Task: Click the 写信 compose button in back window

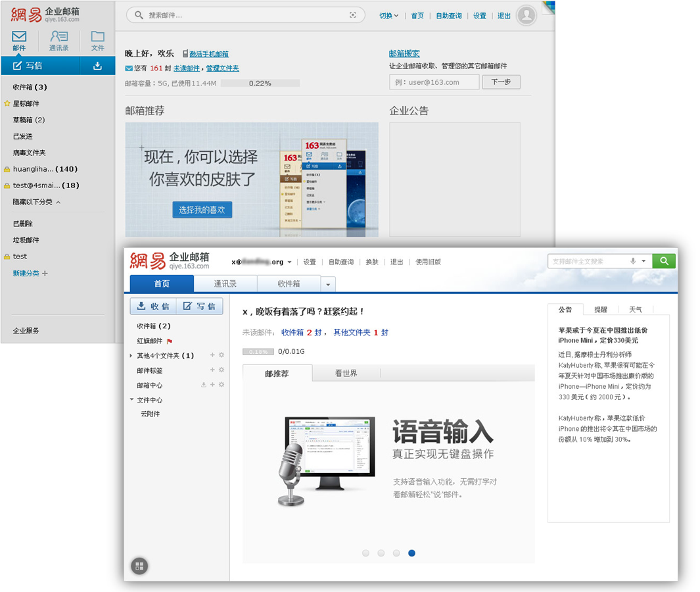Action: (x=40, y=66)
